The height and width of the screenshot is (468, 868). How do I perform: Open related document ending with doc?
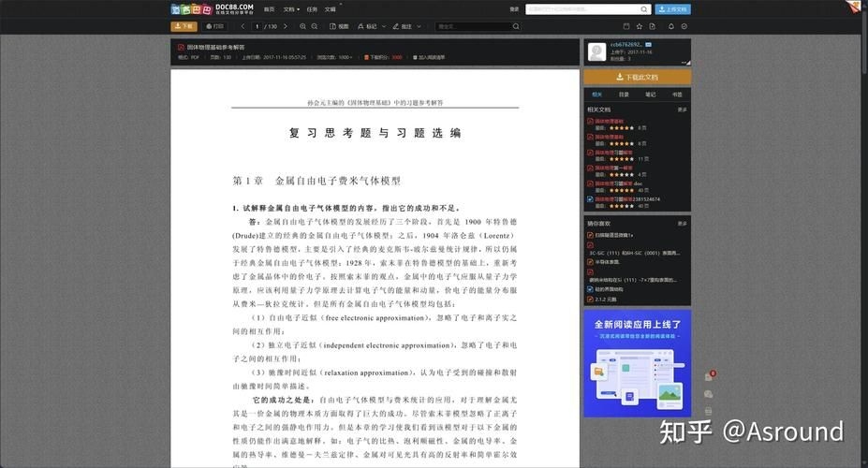[x=618, y=183]
